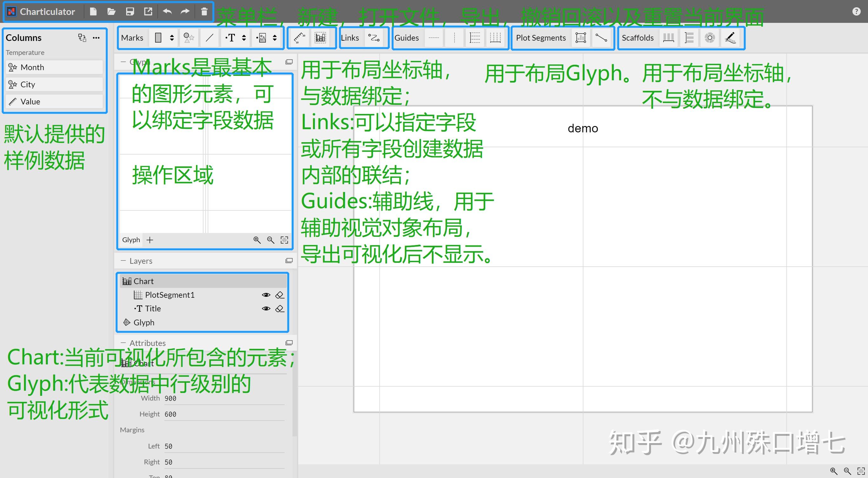Open the rectangle mark dropdown arrow

[172, 38]
